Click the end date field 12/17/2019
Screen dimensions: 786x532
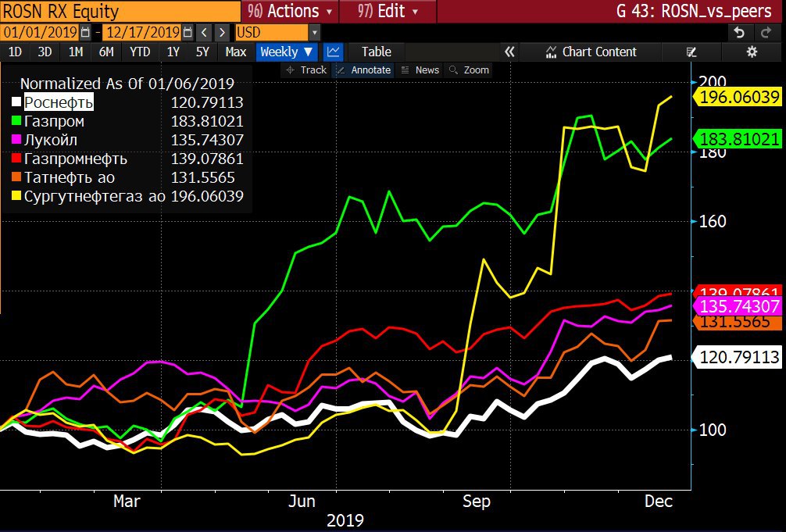143,33
